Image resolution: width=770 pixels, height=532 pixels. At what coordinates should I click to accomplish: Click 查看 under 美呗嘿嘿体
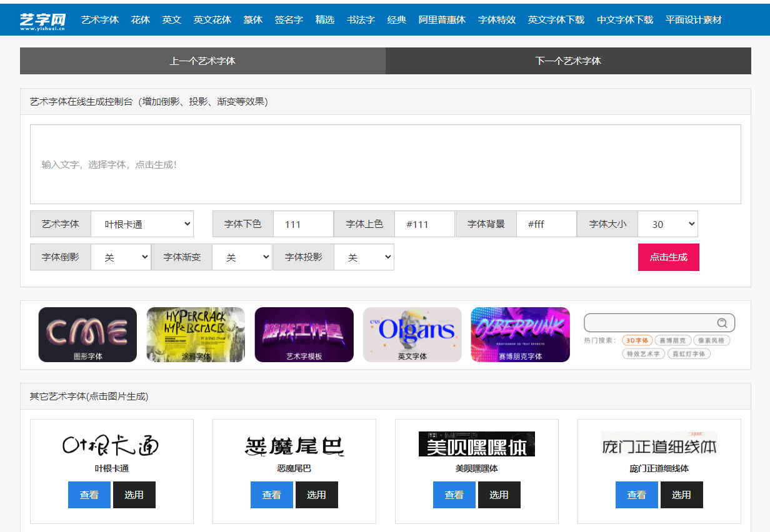coord(454,495)
